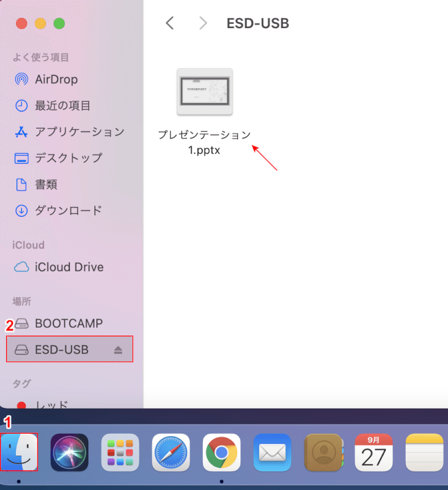Click the iCloud Drive cloud icon
The height and width of the screenshot is (490, 448).
[21, 267]
